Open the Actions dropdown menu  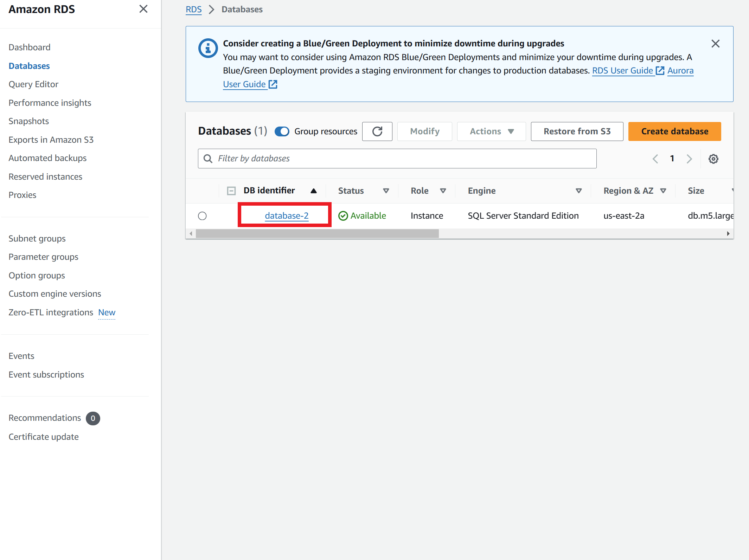click(x=491, y=131)
